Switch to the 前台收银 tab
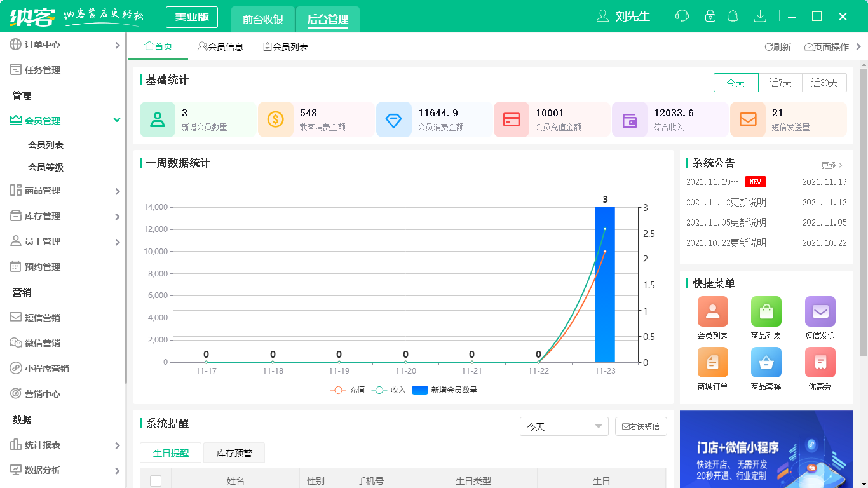Image resolution: width=868 pixels, height=488 pixels. pyautogui.click(x=264, y=17)
